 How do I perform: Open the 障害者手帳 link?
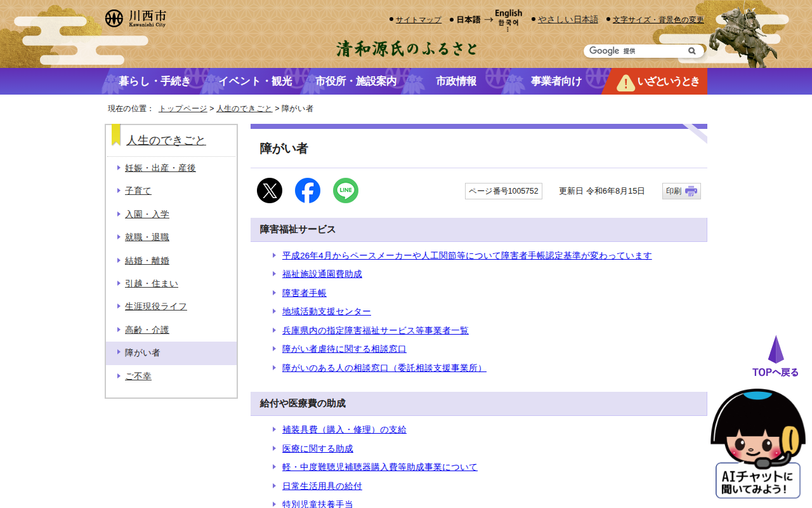[304, 293]
